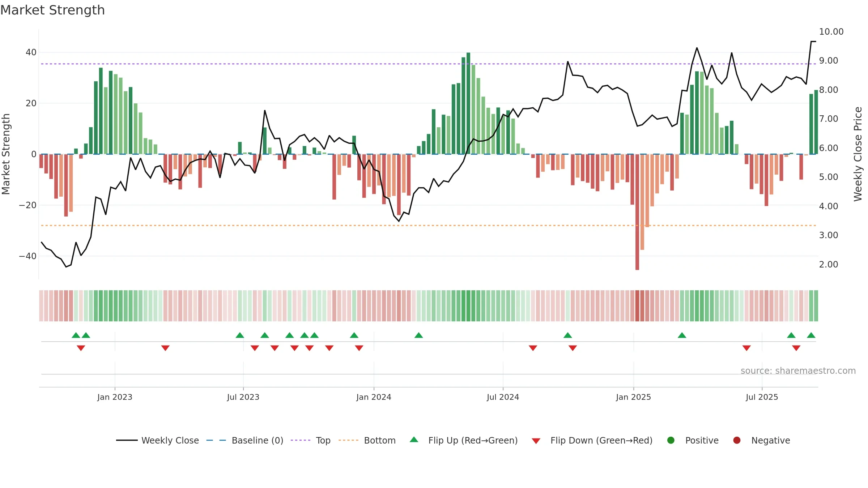Click the tallest dark green bar near strength 40
868x488 pixels.
468,103
